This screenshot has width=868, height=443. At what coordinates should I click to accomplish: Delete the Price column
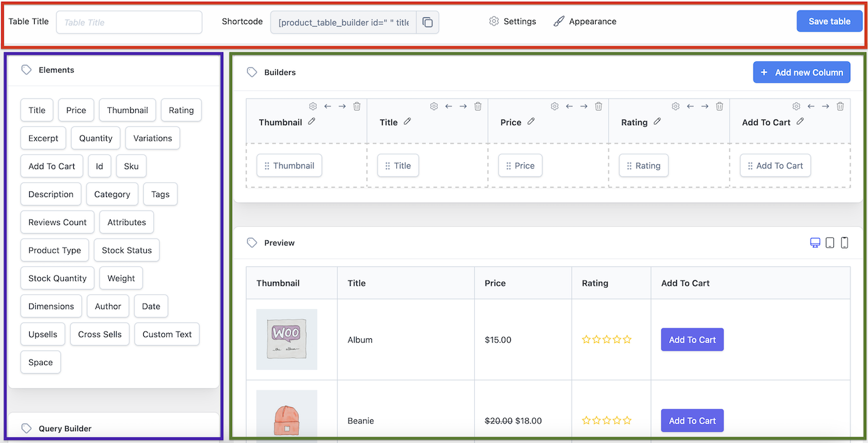tap(598, 106)
